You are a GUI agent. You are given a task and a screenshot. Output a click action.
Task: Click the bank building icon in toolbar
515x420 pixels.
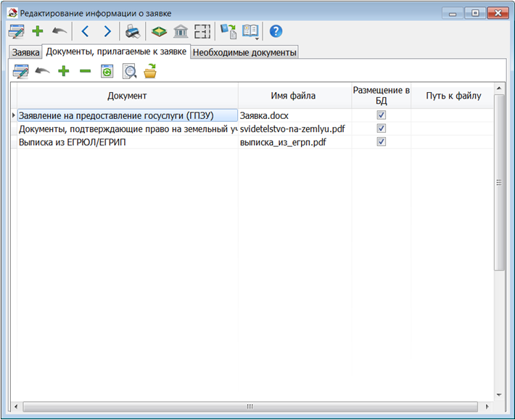(x=181, y=31)
